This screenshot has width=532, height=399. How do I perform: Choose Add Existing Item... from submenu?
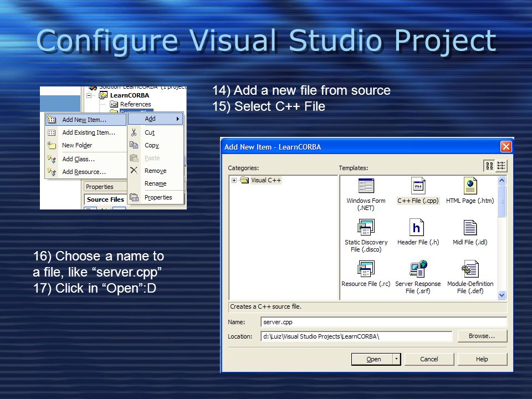coord(86,132)
